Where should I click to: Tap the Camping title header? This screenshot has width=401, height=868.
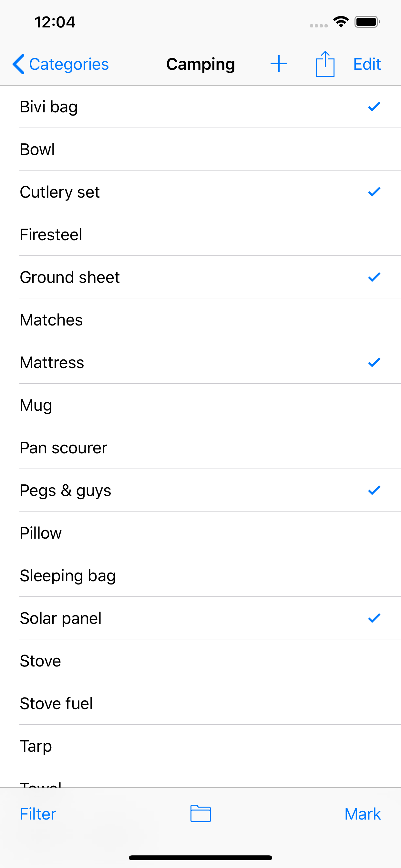200,64
